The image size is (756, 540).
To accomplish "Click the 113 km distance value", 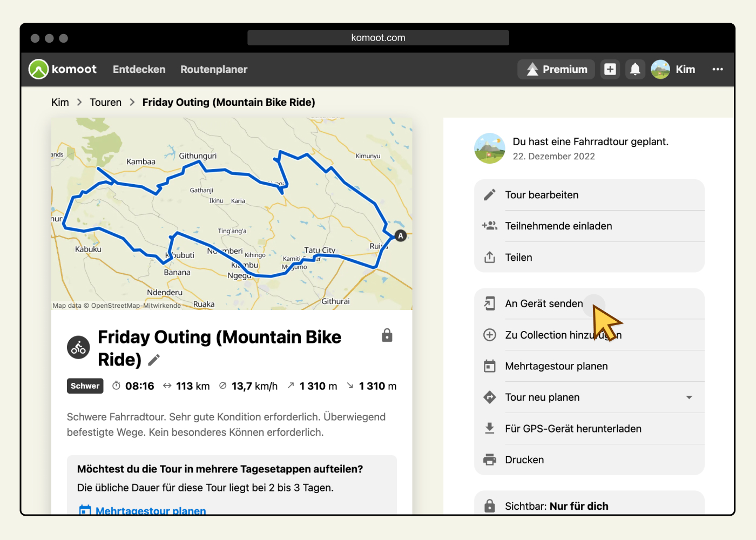I will tap(193, 386).
